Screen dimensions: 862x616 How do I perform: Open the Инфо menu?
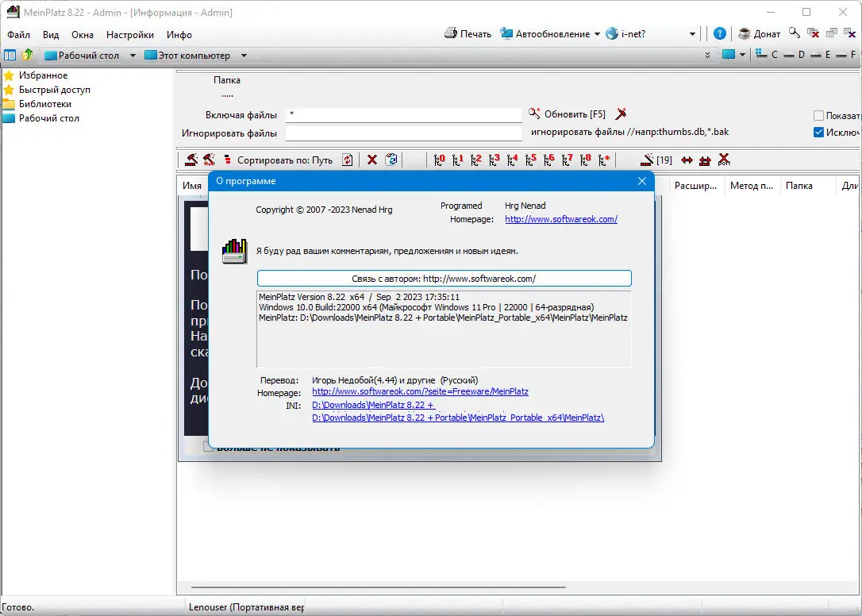point(179,35)
